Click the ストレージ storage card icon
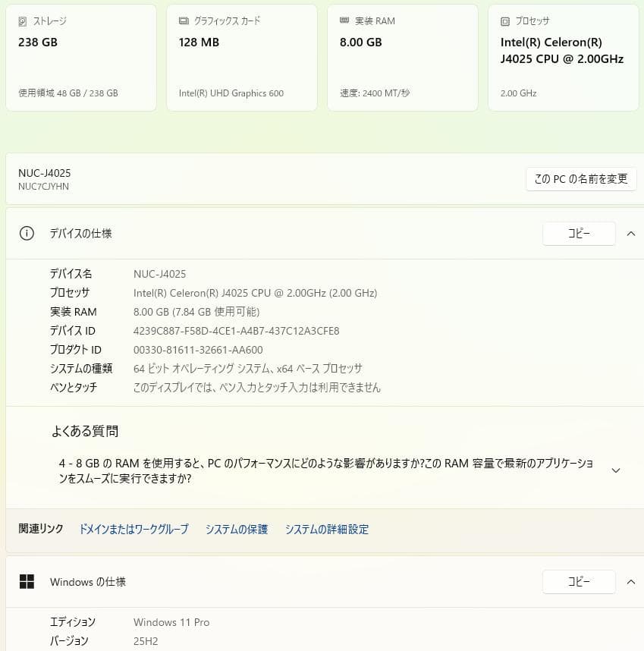644x651 pixels. point(23,20)
